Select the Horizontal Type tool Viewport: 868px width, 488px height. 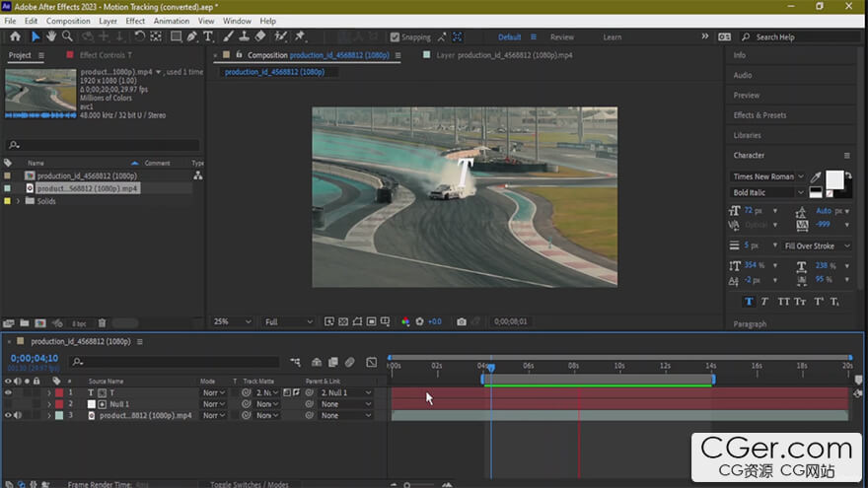coord(207,36)
